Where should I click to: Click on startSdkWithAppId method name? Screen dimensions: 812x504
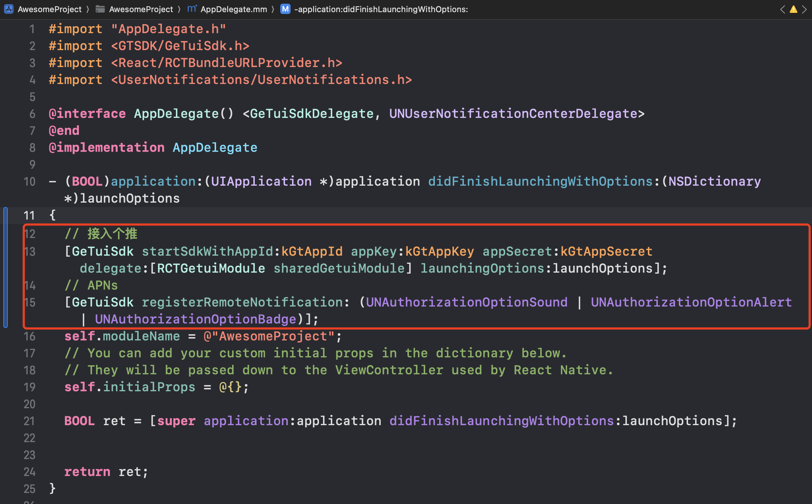point(208,251)
